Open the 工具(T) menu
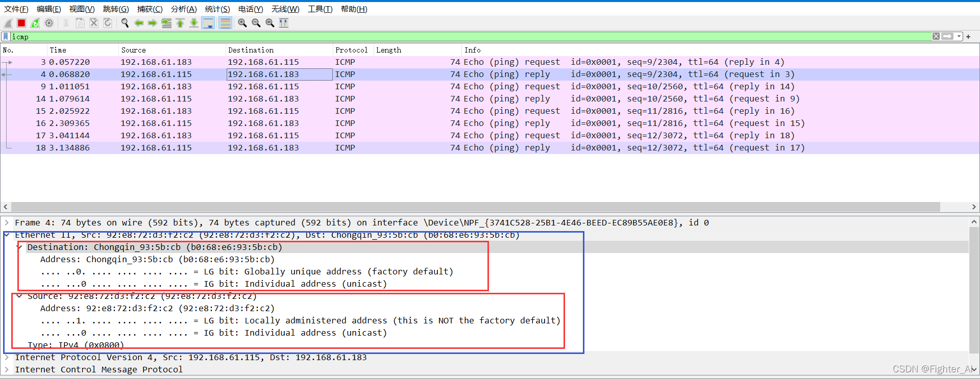This screenshot has width=980, height=379. [x=320, y=9]
